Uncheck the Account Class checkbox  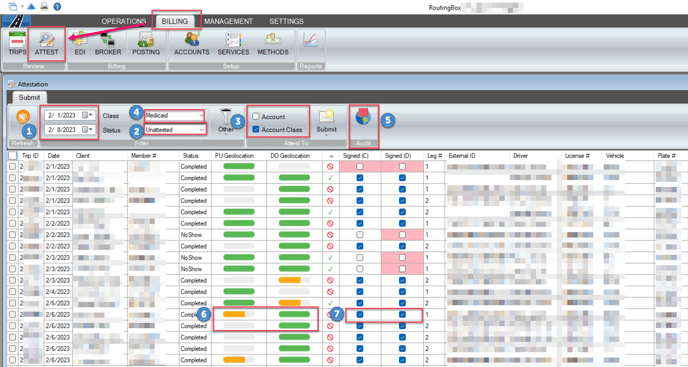click(x=256, y=130)
